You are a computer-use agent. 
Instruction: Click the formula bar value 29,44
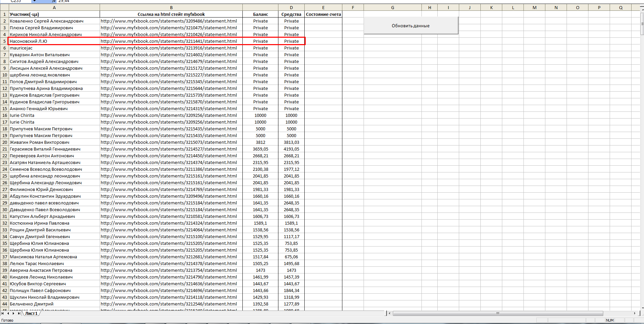(64, 1)
